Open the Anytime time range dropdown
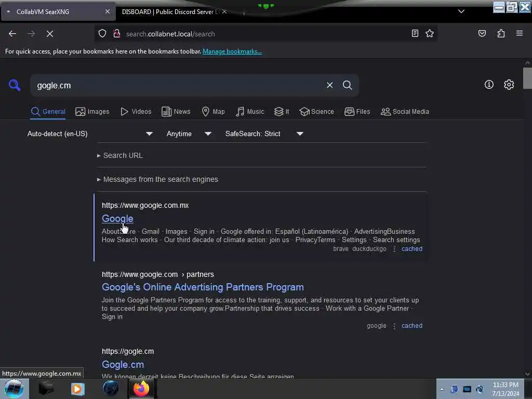 pos(189,134)
